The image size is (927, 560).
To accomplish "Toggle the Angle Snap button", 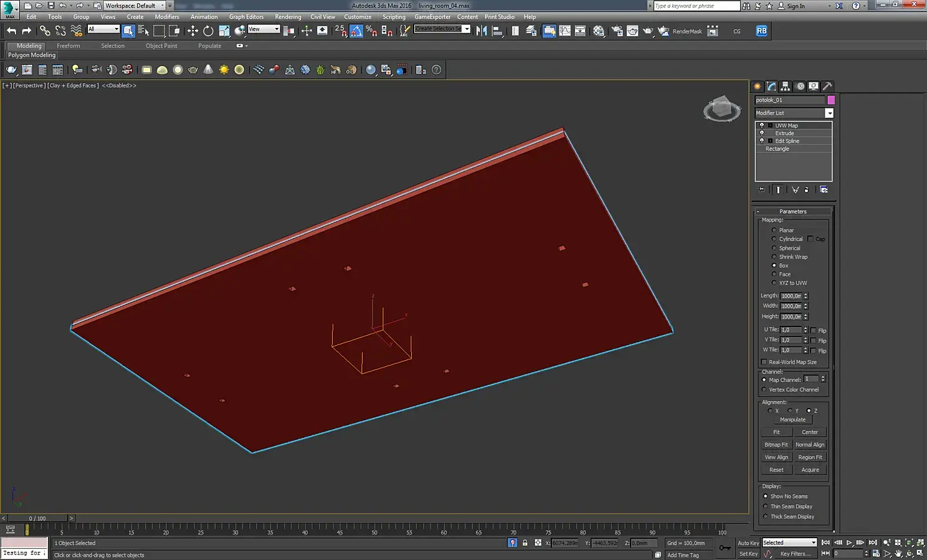I will [x=356, y=31].
